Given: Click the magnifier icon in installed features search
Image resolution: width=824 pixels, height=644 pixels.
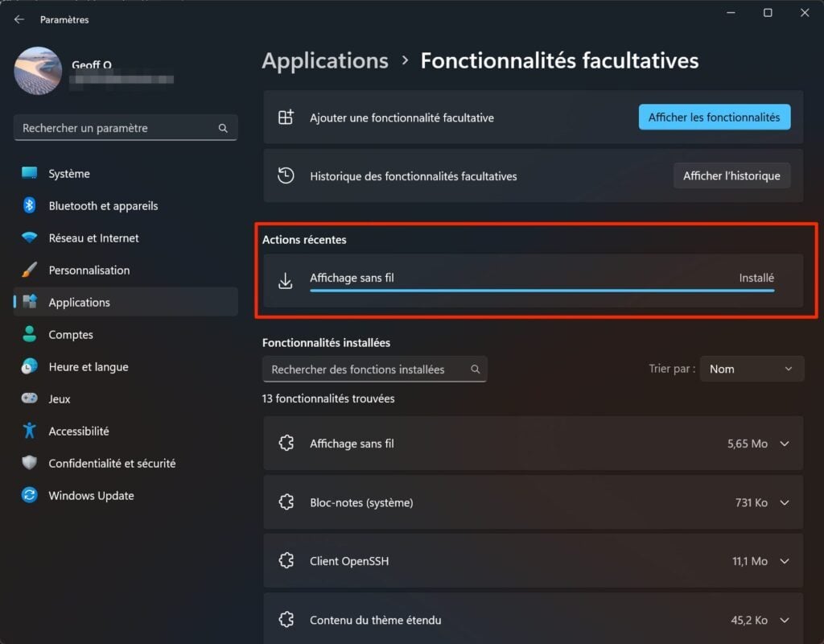Looking at the screenshot, I should click(475, 369).
